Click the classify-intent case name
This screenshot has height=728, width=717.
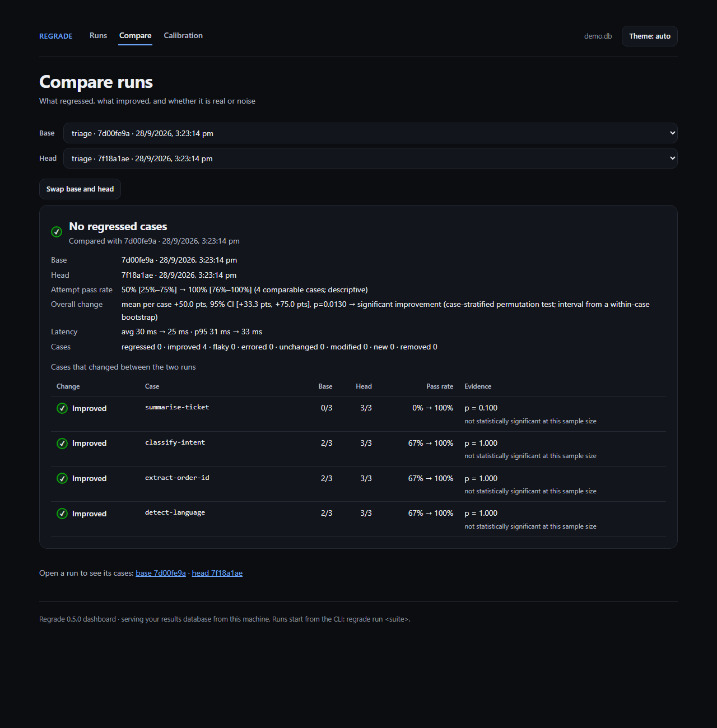pos(175,442)
